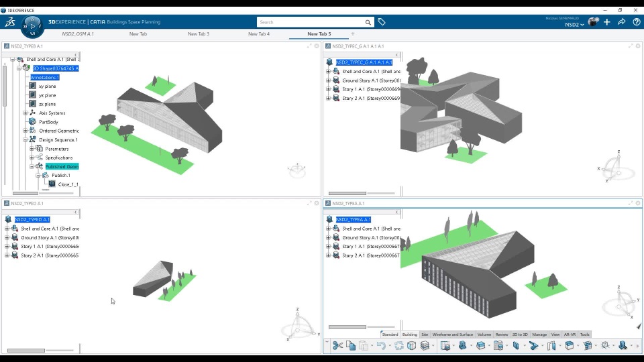This screenshot has width=644, height=362.
Task: Switch to New Tab 4
Action: [259, 34]
